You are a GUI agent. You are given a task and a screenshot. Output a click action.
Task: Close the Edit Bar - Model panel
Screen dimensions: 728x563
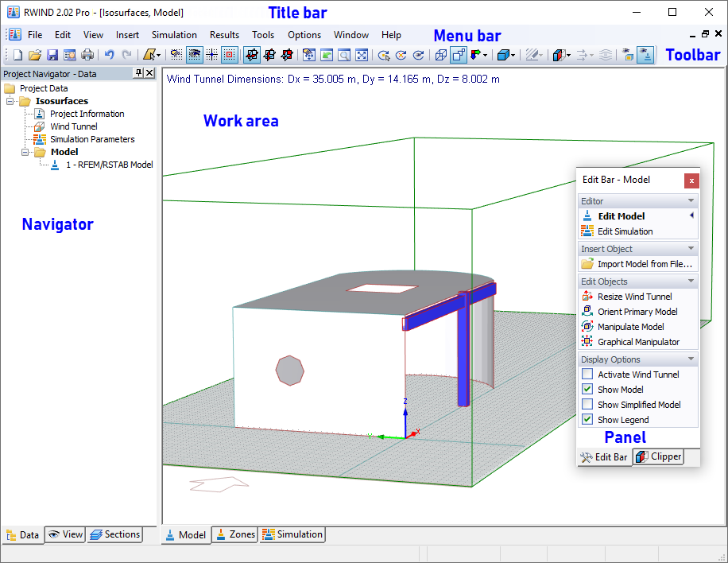691,181
